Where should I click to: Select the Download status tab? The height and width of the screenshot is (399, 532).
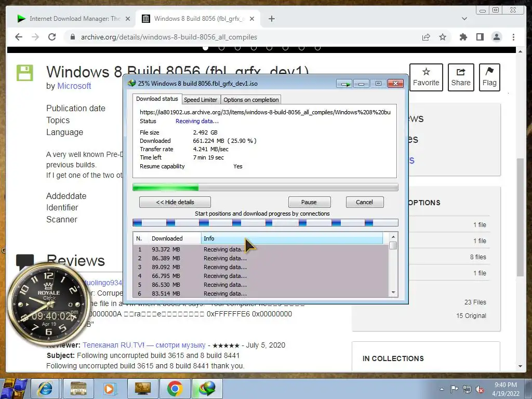[x=157, y=99]
